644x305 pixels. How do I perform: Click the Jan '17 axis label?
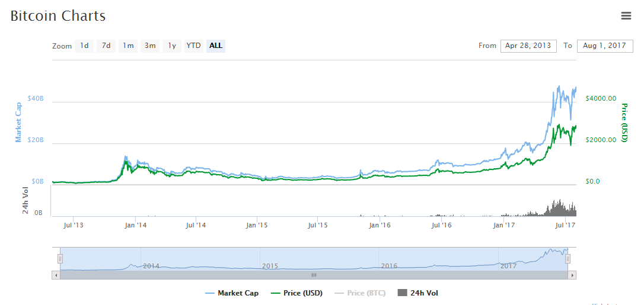[x=504, y=224]
